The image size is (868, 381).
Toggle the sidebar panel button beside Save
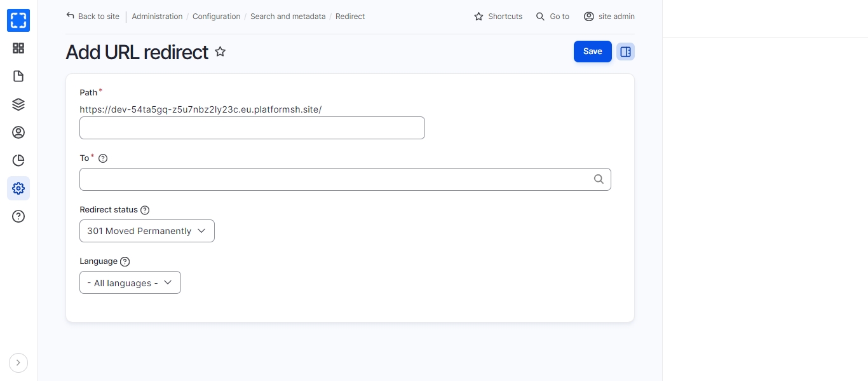[625, 52]
